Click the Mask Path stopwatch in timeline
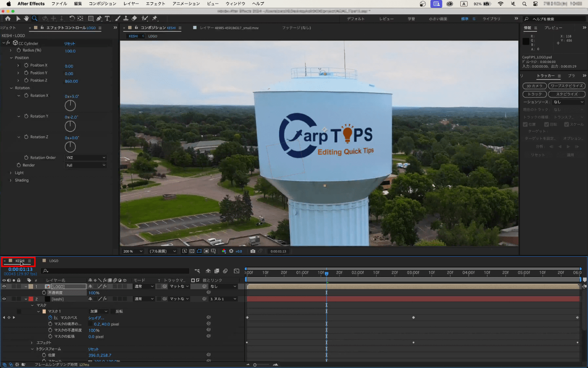This screenshot has height=368, width=588. [x=50, y=318]
